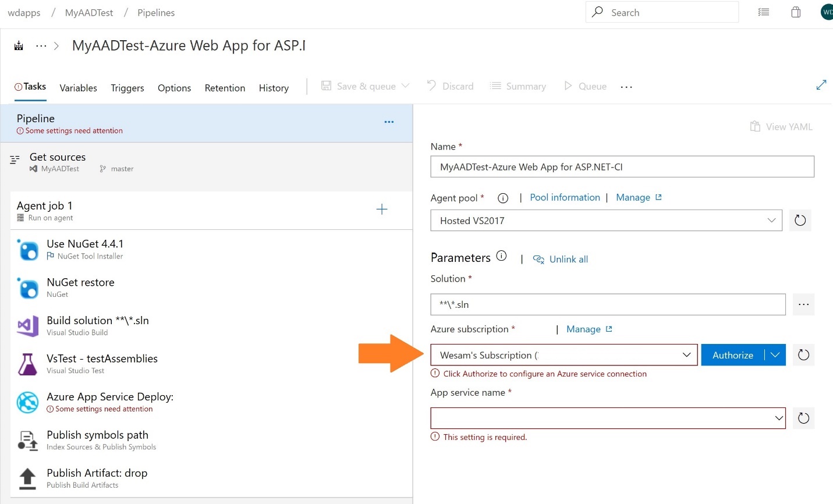This screenshot has width=833, height=504.
Task: Open the Agent pool Hosted VS2017 dropdown
Action: [x=607, y=221]
